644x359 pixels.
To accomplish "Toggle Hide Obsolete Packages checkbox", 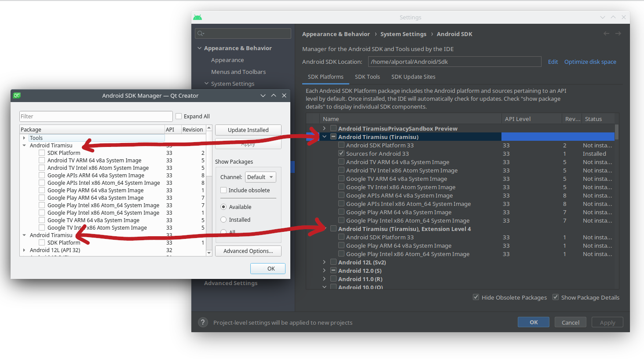I will [x=476, y=297].
